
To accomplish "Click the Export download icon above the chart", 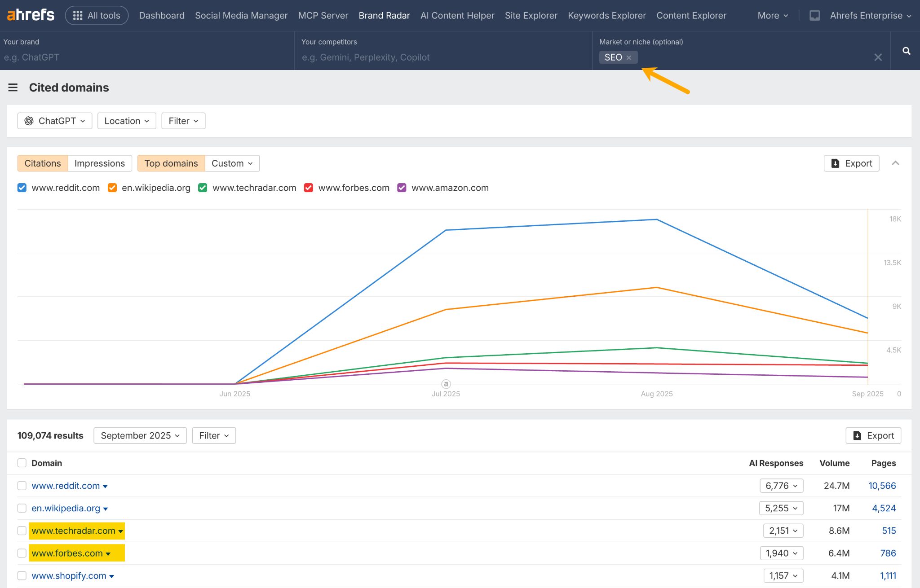I will (x=836, y=163).
